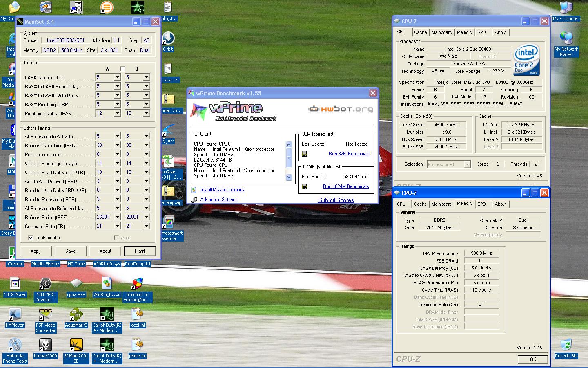Open About tab in bottom CPU-Z window
The height and width of the screenshot is (368, 588).
(501, 204)
